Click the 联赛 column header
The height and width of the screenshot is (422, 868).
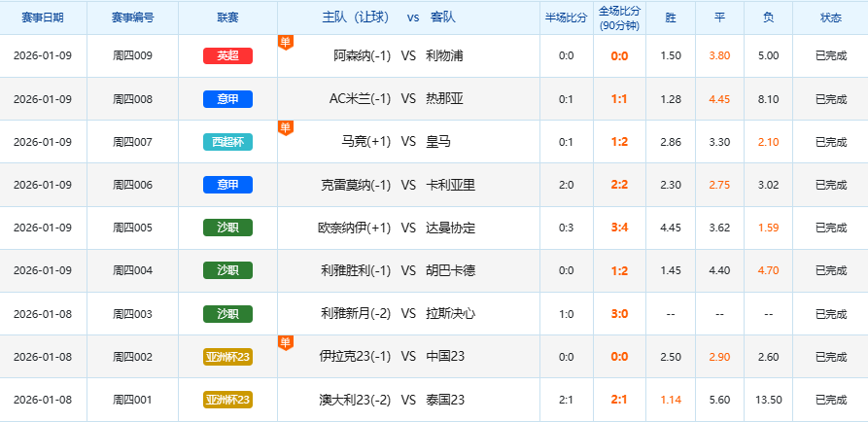(x=227, y=18)
